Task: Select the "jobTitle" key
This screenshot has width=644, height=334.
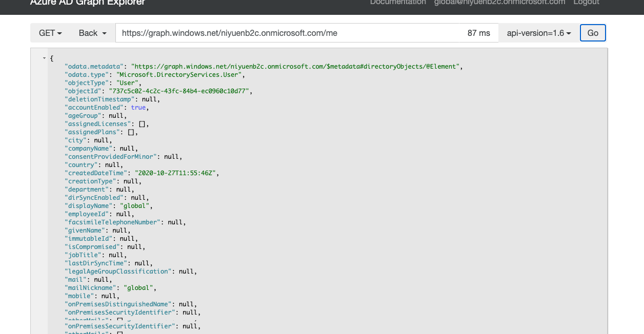Action: coord(83,255)
